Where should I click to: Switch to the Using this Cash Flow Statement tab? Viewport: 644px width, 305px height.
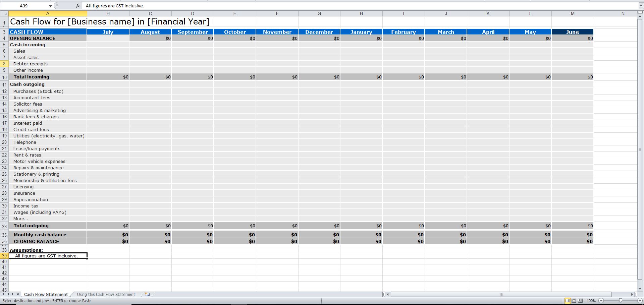[106, 294]
